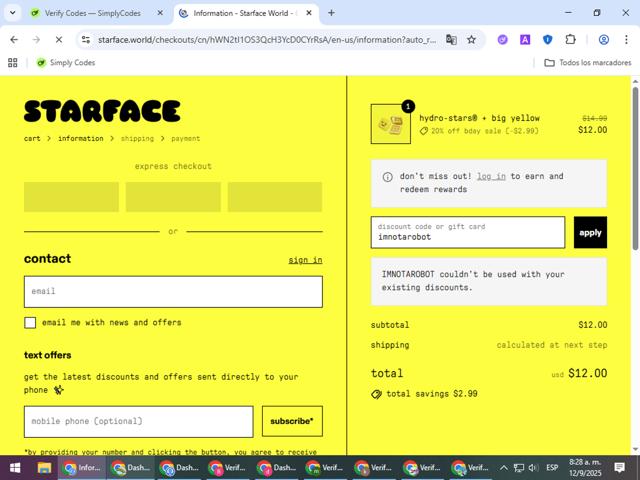Open Simply Codes bookmark

(x=66, y=62)
